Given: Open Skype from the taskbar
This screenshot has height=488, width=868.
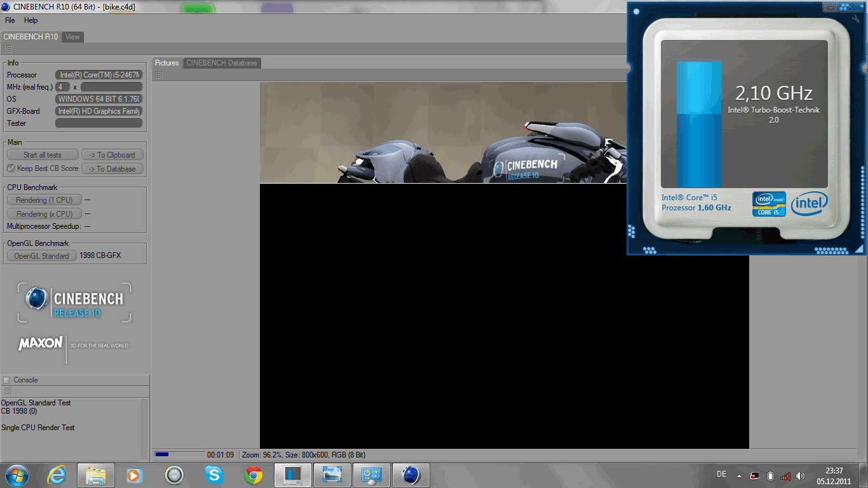Looking at the screenshot, I should [x=214, y=475].
